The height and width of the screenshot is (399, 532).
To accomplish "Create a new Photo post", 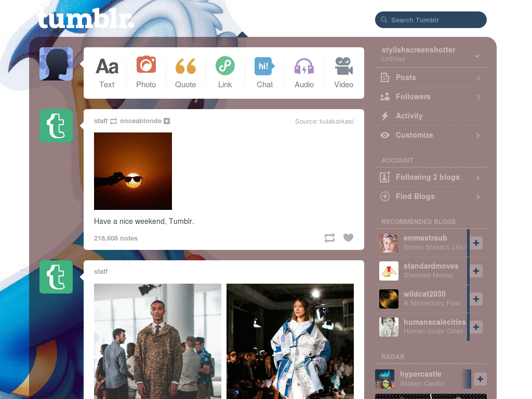I will pyautogui.click(x=146, y=73).
